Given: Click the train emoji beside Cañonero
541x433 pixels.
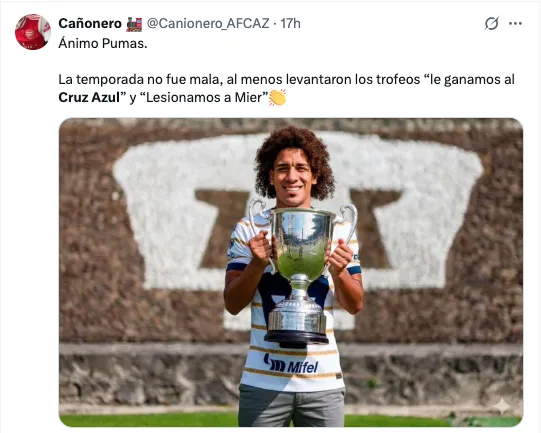Looking at the screenshot, I should point(134,24).
